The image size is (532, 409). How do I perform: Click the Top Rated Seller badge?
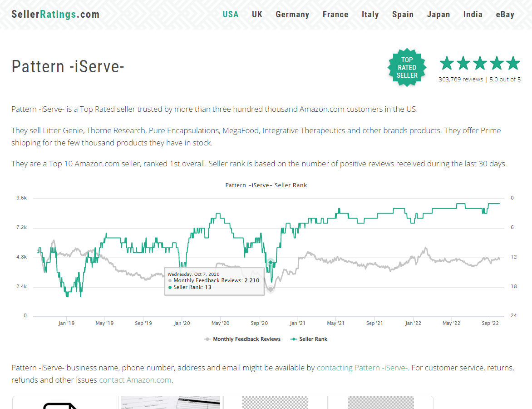coord(407,67)
